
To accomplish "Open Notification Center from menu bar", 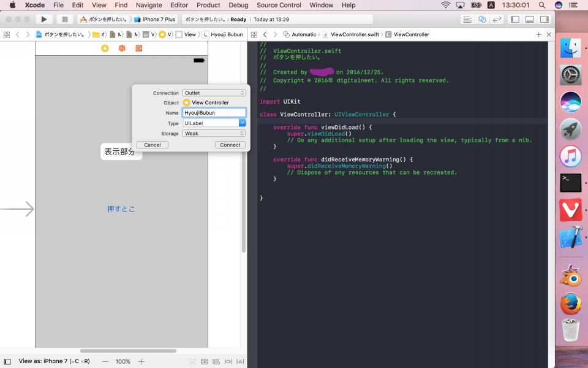I will point(573,6).
